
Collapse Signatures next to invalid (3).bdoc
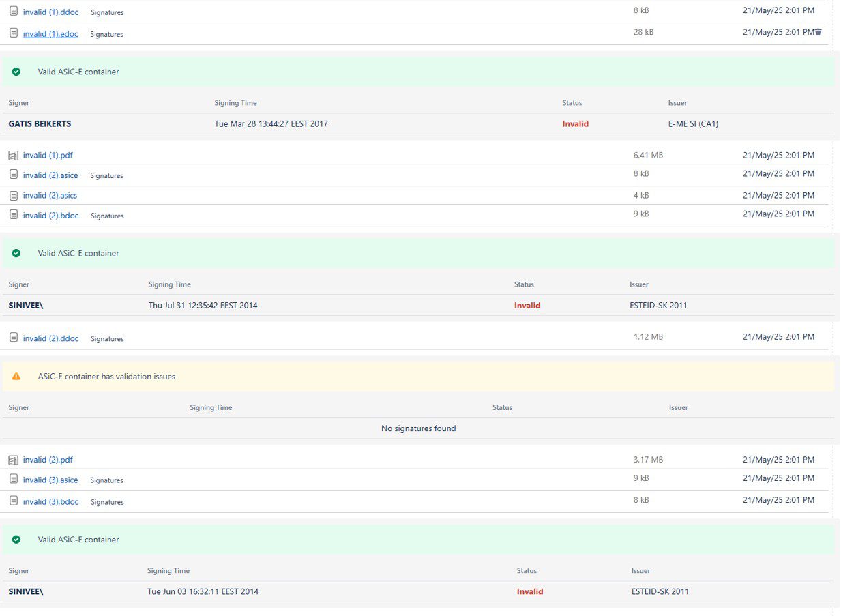(x=107, y=502)
